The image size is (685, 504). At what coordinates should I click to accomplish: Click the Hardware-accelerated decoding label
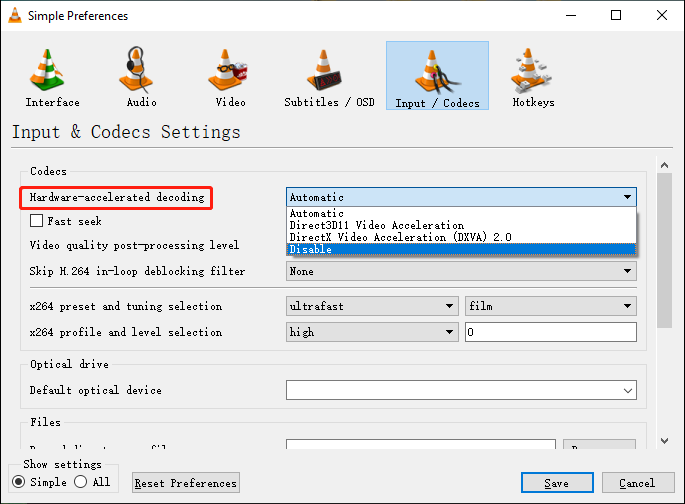point(117,197)
